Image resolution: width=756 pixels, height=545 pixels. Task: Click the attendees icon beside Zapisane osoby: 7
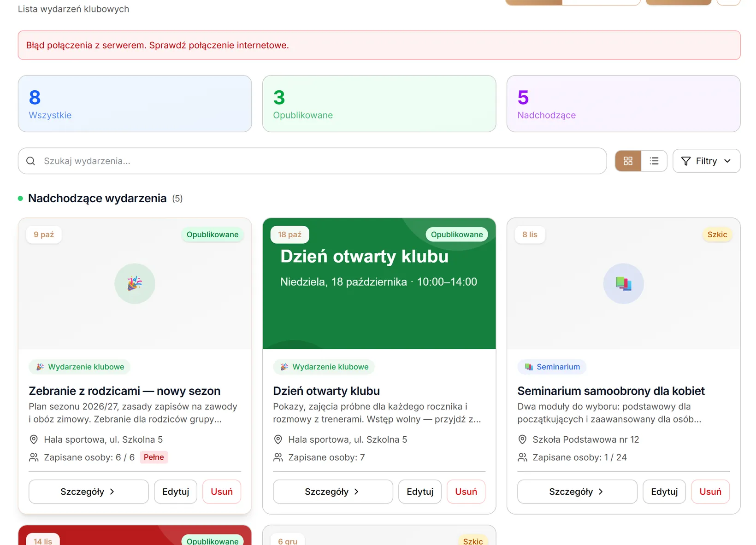pyautogui.click(x=278, y=457)
